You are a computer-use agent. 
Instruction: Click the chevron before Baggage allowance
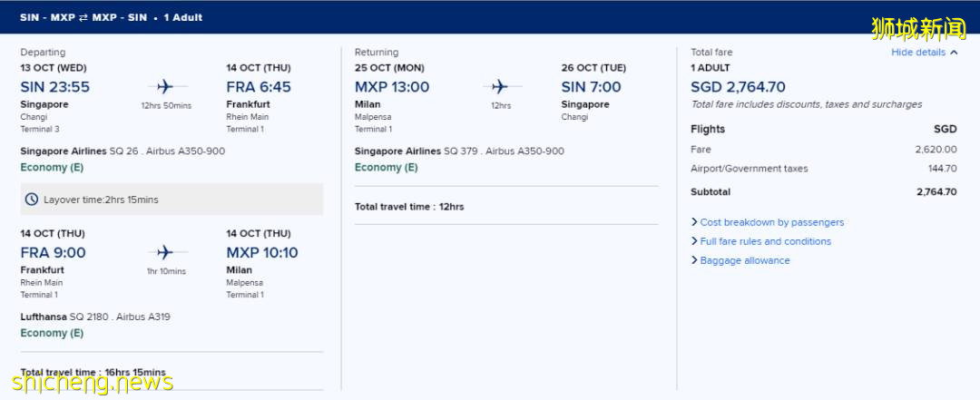(694, 260)
